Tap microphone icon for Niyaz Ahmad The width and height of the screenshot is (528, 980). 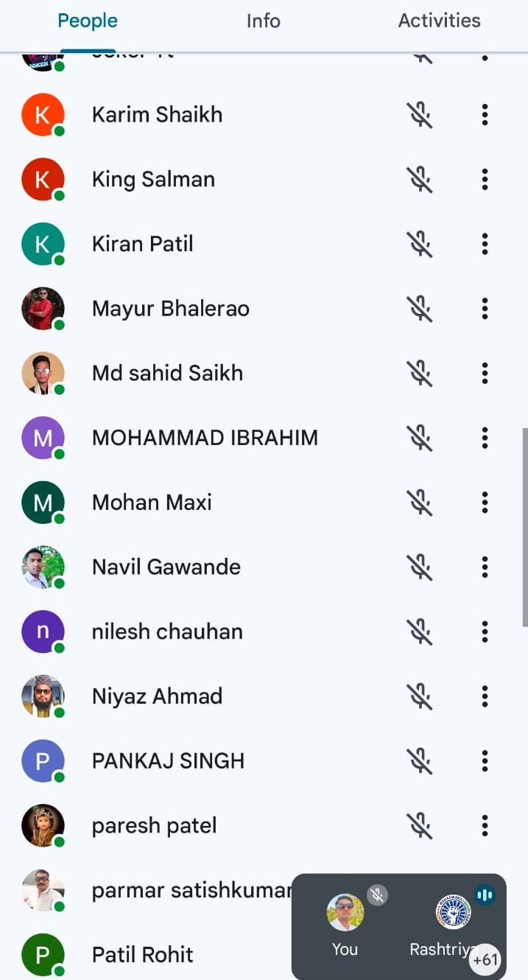coord(420,696)
